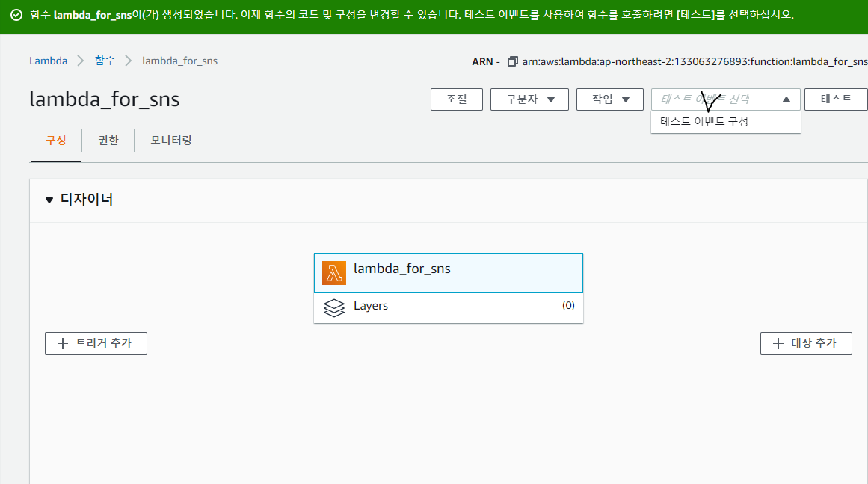Open the 작업 dropdown menu

(609, 99)
